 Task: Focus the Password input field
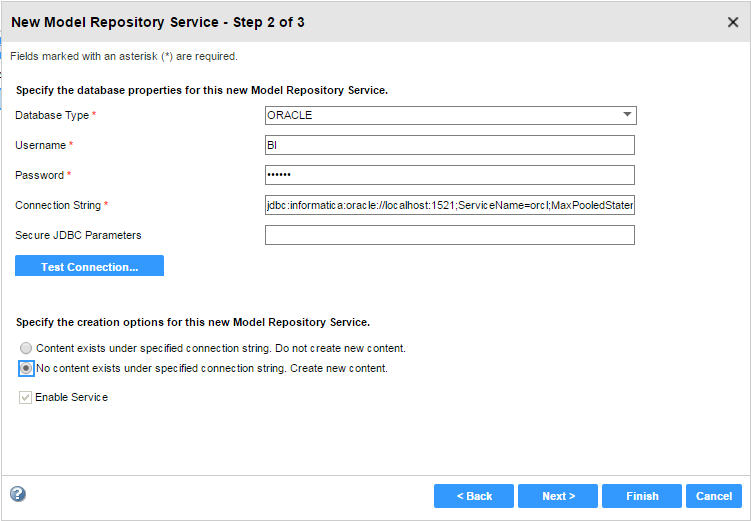tap(449, 175)
